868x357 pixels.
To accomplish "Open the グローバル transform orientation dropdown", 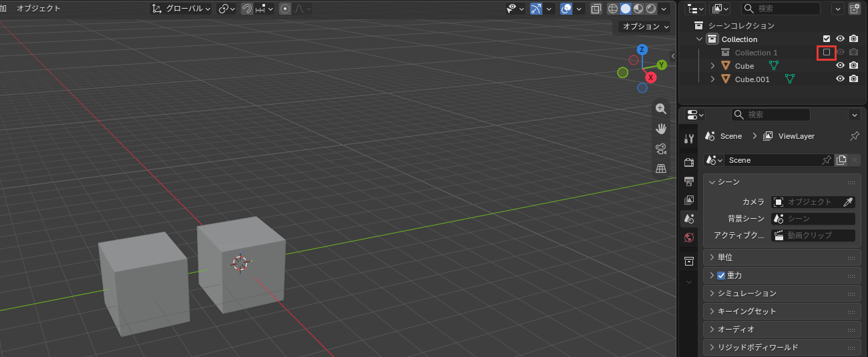I will coord(181,9).
